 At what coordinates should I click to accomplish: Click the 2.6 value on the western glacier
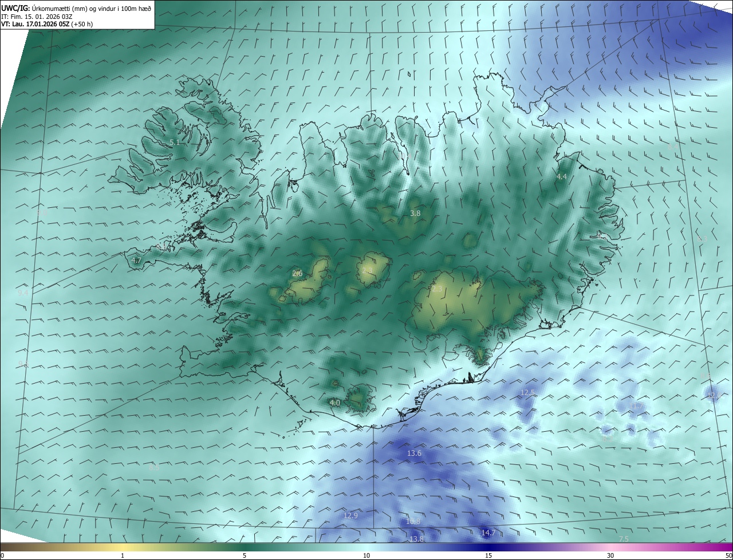click(x=297, y=273)
